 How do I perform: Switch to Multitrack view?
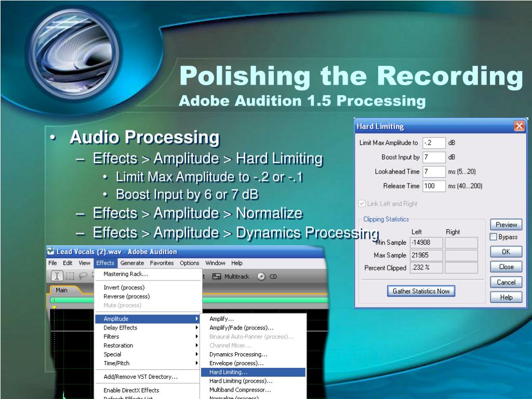pyautogui.click(x=231, y=276)
